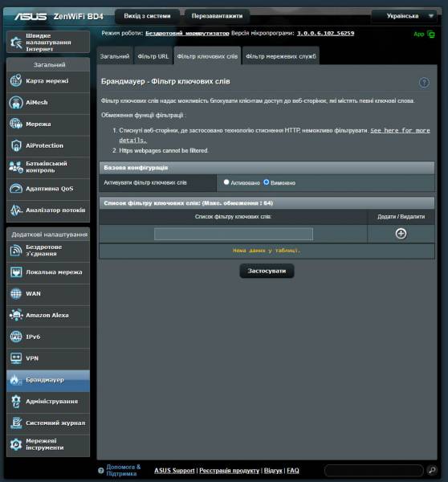
Task: Click the Мережа globe icon
Action: point(16,124)
